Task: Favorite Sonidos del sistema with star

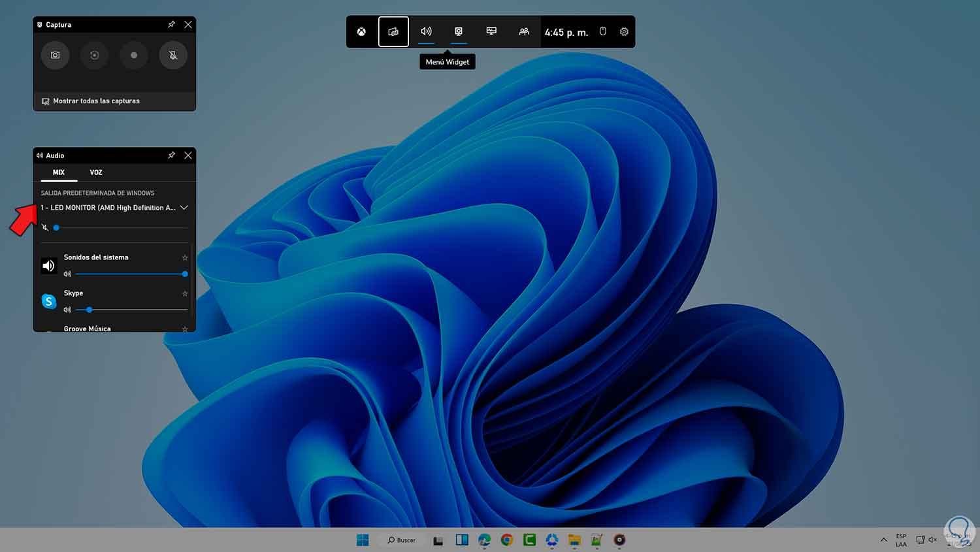Action: point(185,257)
